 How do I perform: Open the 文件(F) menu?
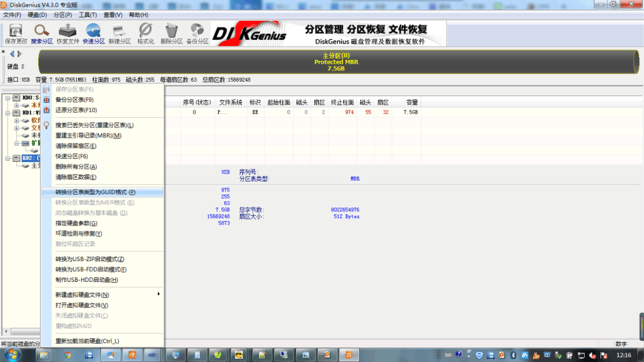12,15
